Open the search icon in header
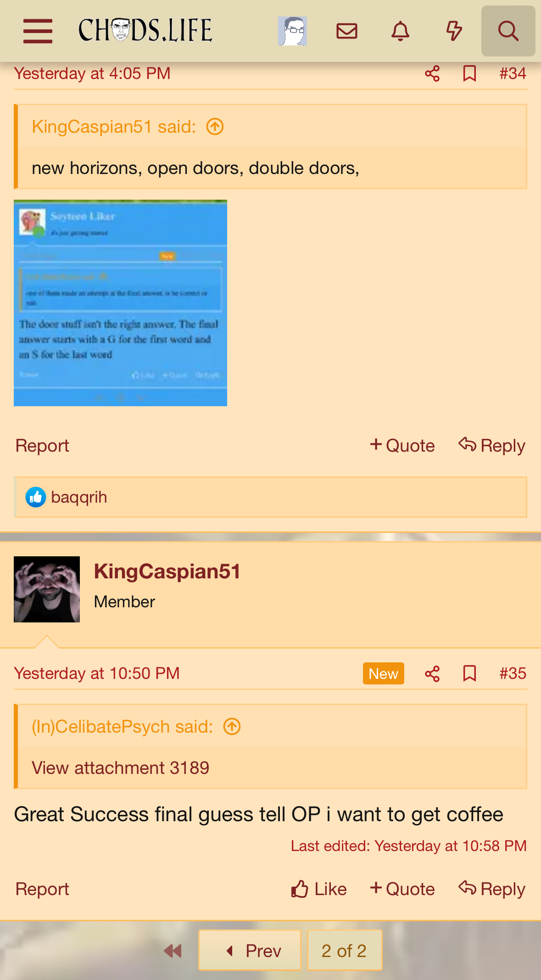The image size is (541, 980). click(508, 31)
